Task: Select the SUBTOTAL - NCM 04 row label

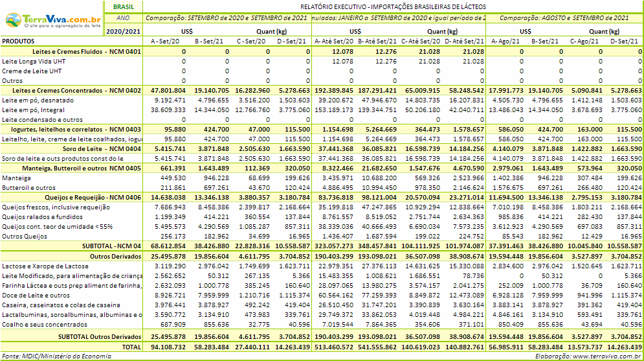Action: tap(112, 246)
